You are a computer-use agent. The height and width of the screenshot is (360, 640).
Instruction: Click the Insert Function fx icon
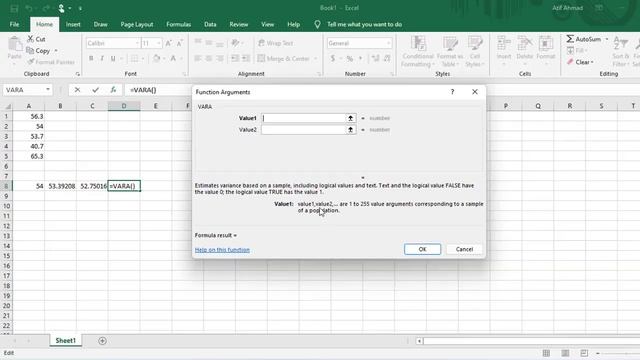tap(113, 90)
